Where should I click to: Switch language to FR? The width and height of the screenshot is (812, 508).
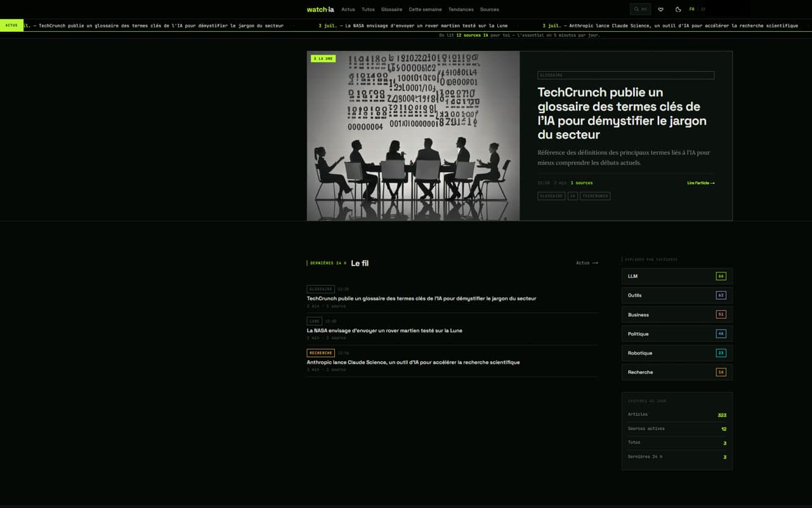(692, 10)
